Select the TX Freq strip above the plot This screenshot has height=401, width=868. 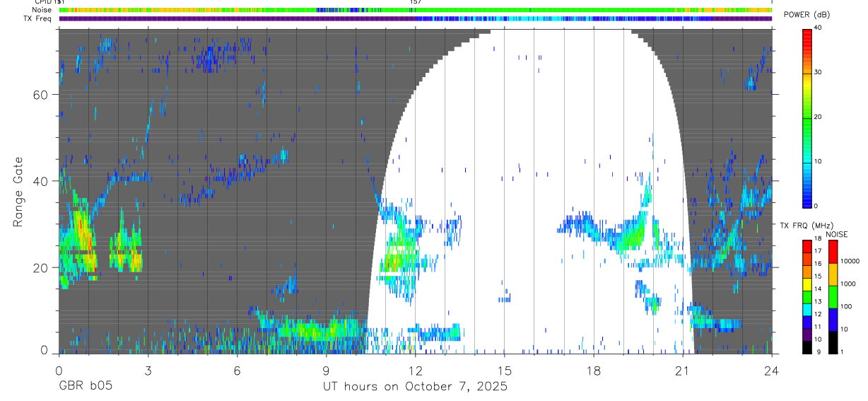coord(416,18)
